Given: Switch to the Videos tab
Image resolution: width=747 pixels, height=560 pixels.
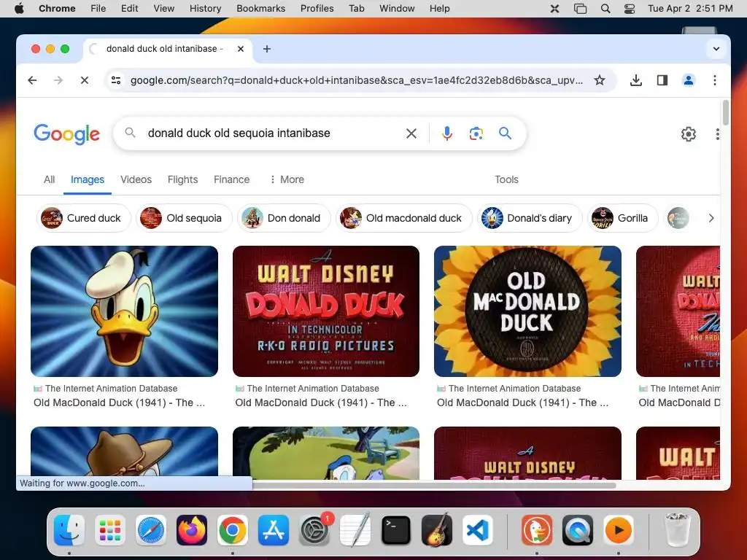Looking at the screenshot, I should 136,179.
